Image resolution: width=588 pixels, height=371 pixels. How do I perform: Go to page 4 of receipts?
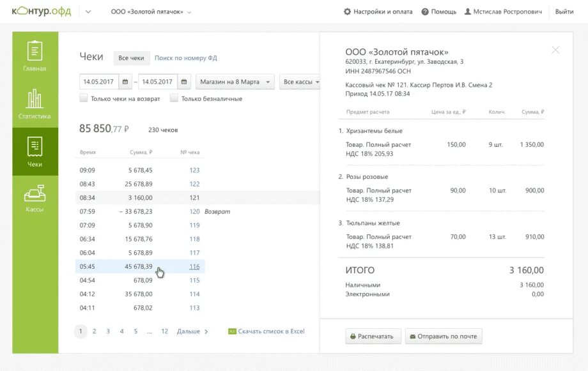(x=122, y=331)
